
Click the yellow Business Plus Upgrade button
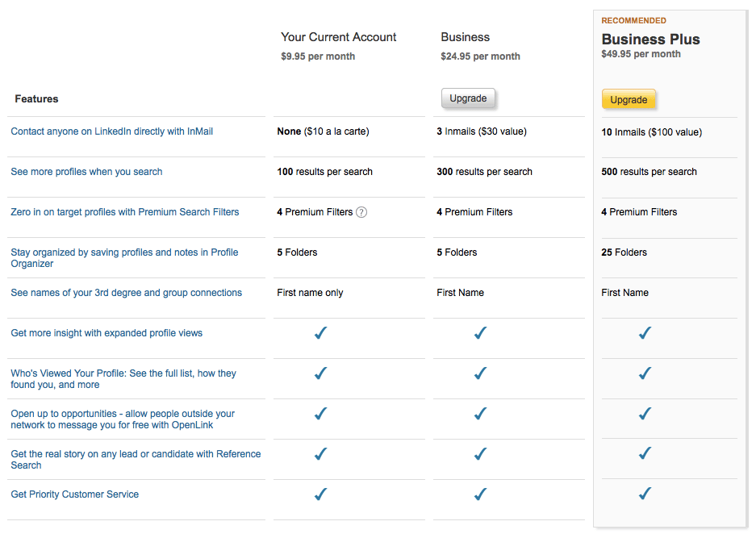tap(629, 100)
